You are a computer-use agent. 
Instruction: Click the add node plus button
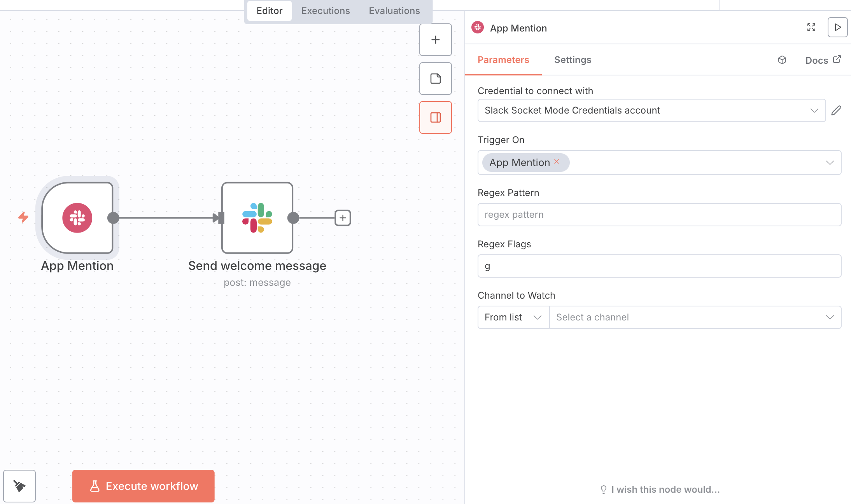point(435,40)
